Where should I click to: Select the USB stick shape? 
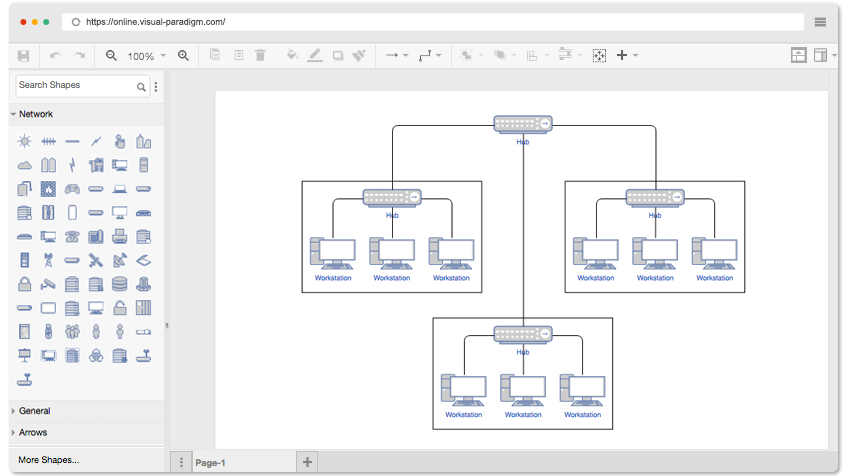(x=48, y=332)
